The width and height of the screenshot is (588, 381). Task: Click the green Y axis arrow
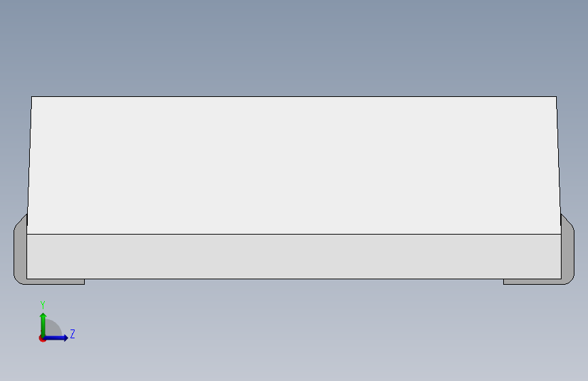43,324
